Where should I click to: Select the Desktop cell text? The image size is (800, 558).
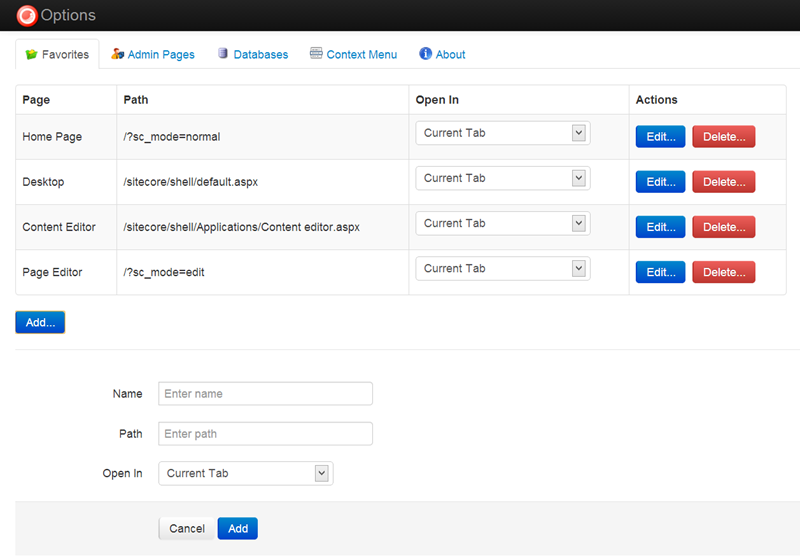43,182
